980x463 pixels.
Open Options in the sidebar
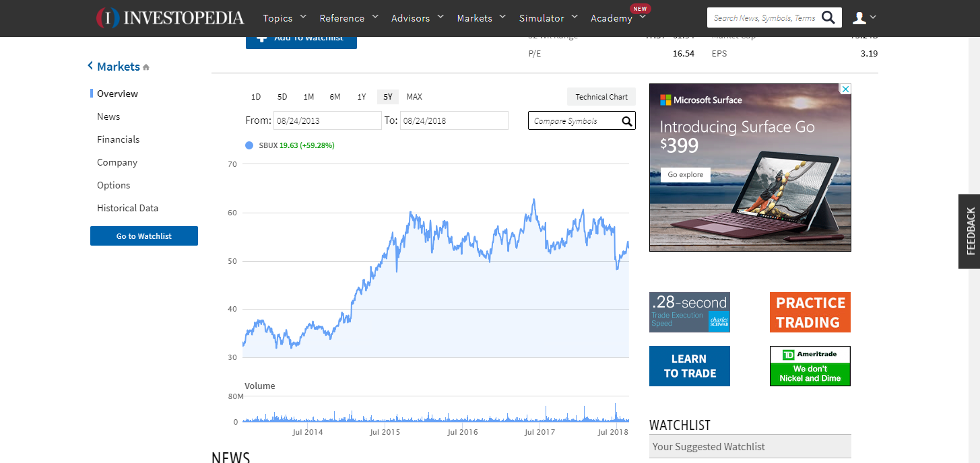[x=114, y=185]
